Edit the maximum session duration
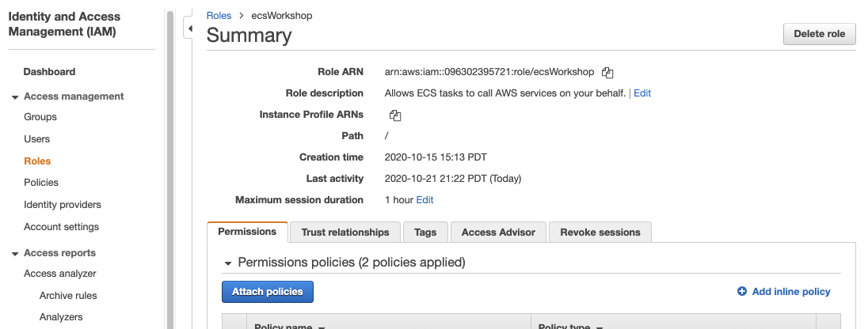This screenshot has width=868, height=329. pos(424,200)
